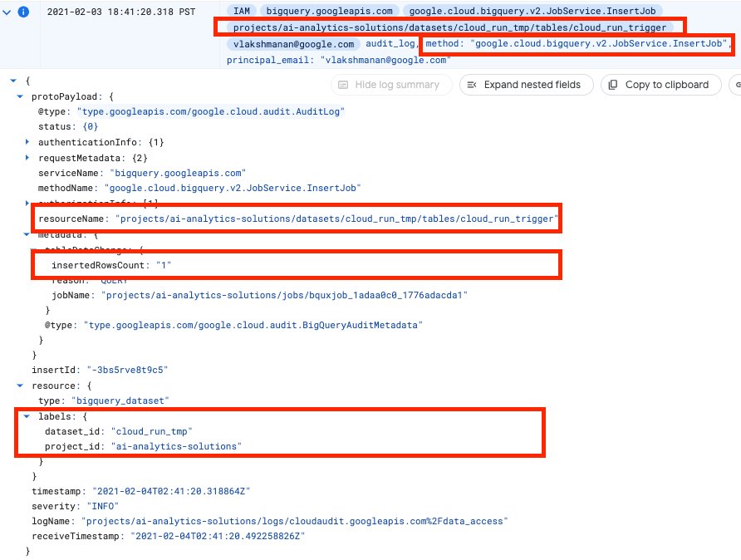Collapse the root JSON object arrow
This screenshot has height=560, width=741.
(13, 81)
